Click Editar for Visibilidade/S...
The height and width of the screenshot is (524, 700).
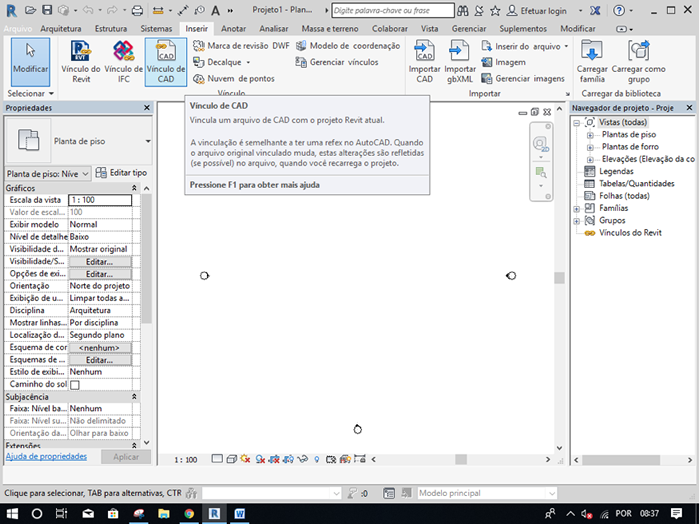coord(100,262)
